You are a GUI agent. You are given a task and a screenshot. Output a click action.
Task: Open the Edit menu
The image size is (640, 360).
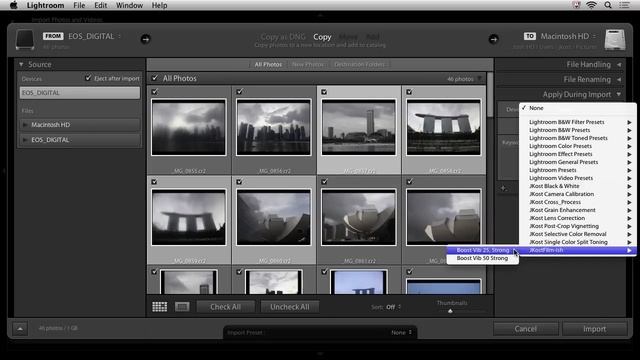click(x=100, y=5)
